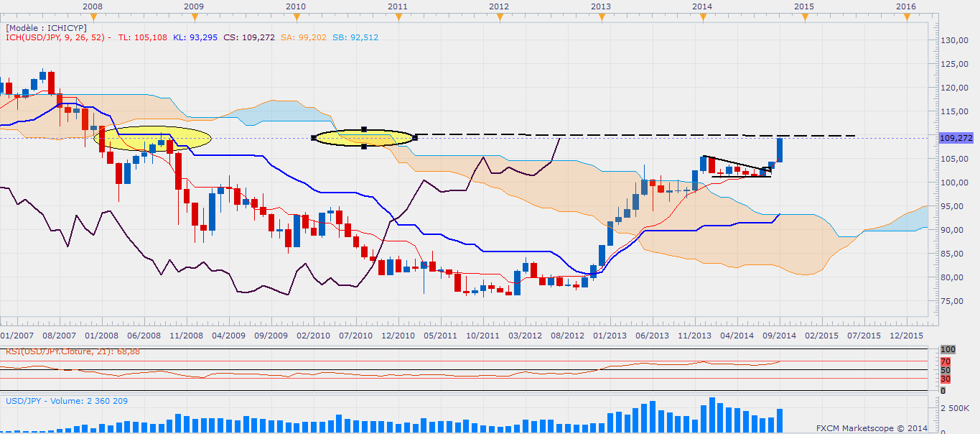Click the highlighted 109,272 price tag on axis

click(x=955, y=138)
